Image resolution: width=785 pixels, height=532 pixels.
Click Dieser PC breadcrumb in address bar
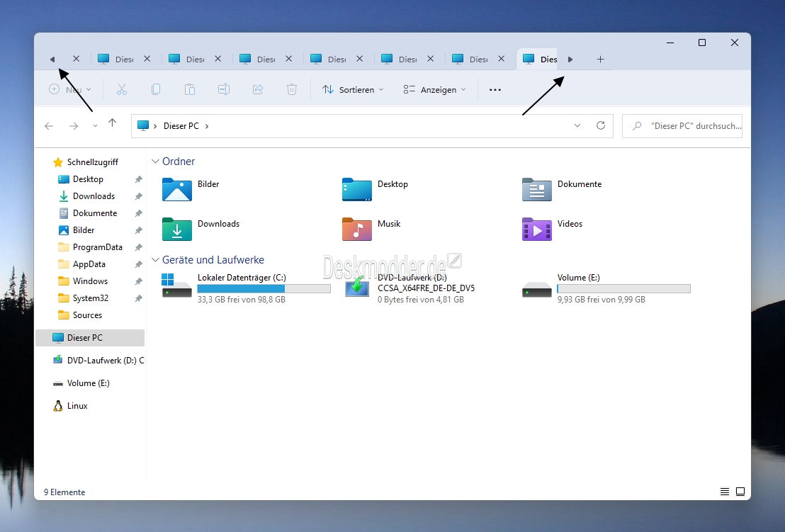pos(181,126)
